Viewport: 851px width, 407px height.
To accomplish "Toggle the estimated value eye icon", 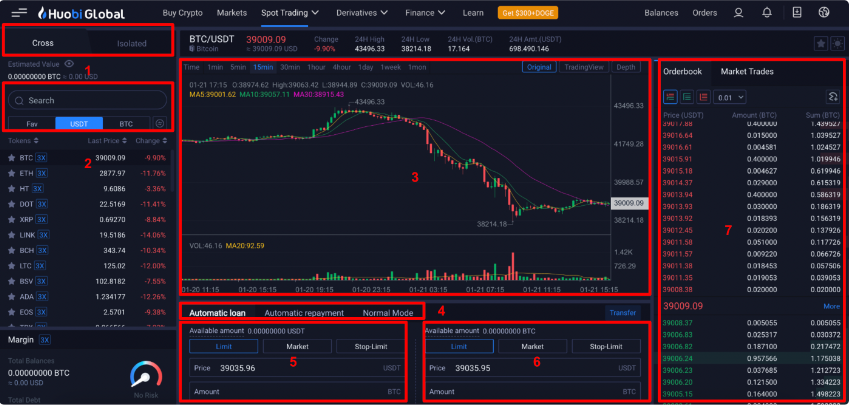I will tap(69, 64).
